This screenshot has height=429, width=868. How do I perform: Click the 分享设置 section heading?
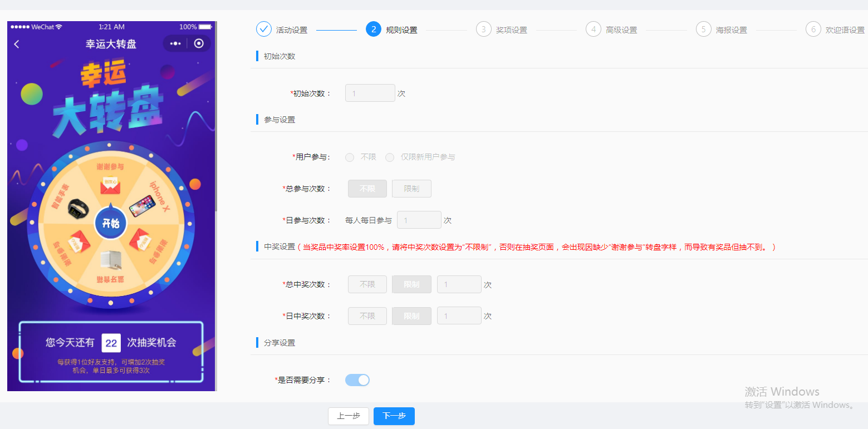tap(279, 343)
